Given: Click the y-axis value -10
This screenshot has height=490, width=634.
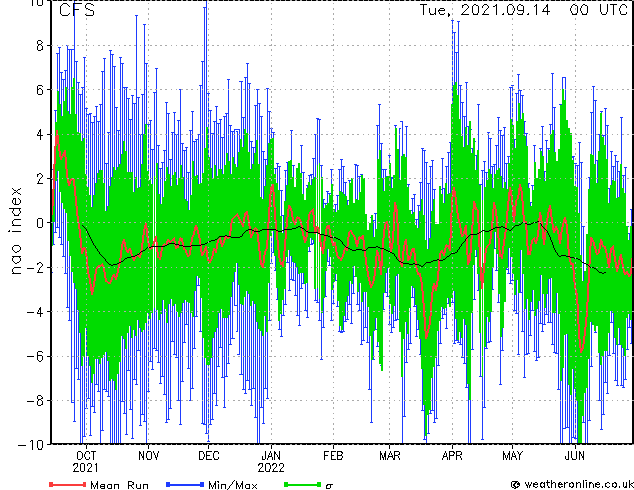Looking at the screenshot, I should (31, 445).
